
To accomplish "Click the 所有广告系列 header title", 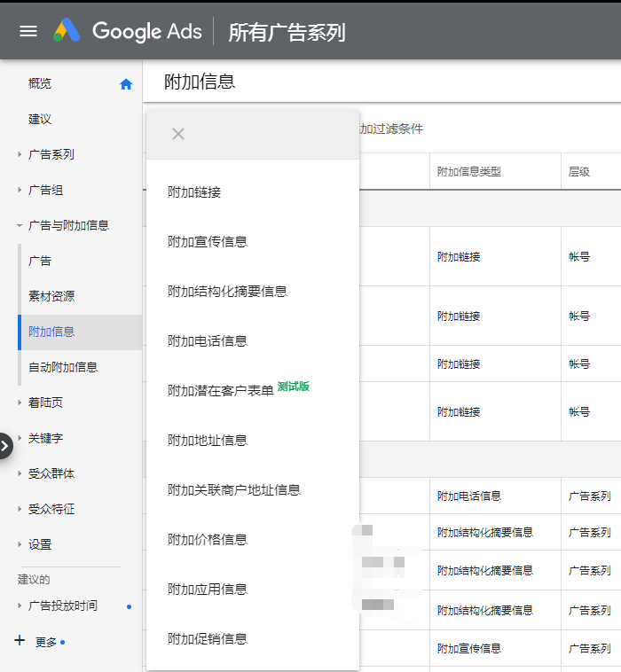I will (x=287, y=33).
